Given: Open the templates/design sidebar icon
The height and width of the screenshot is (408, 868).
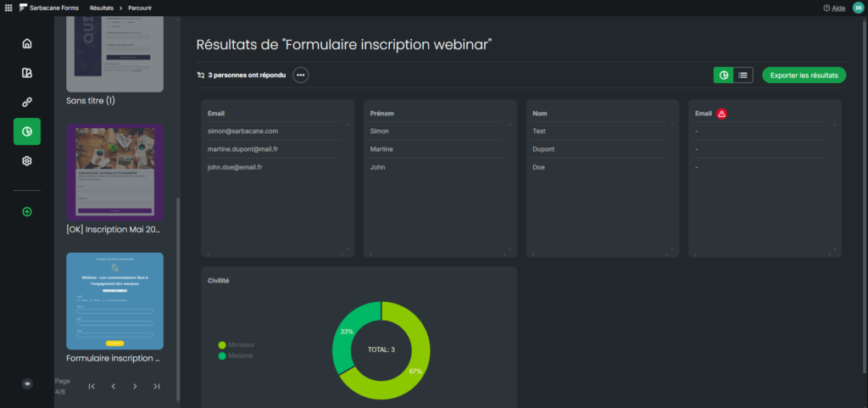Looking at the screenshot, I should [x=27, y=73].
